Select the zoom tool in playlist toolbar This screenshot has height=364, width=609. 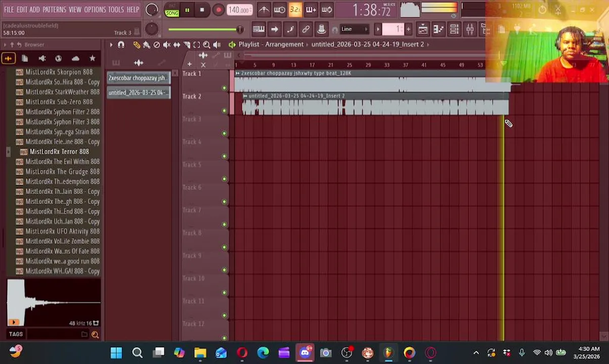click(x=206, y=45)
